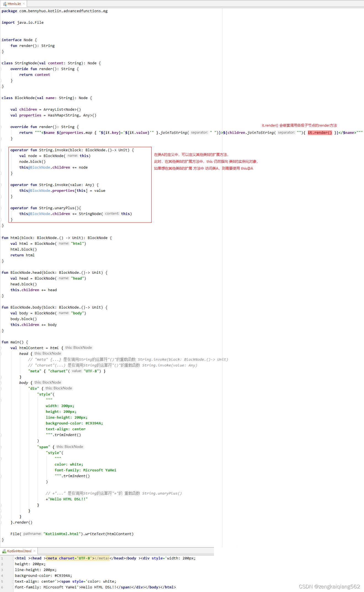The height and width of the screenshot is (592, 364).
Task: Place cursor on 'fun render(): String' in Node
Action: (33, 46)
